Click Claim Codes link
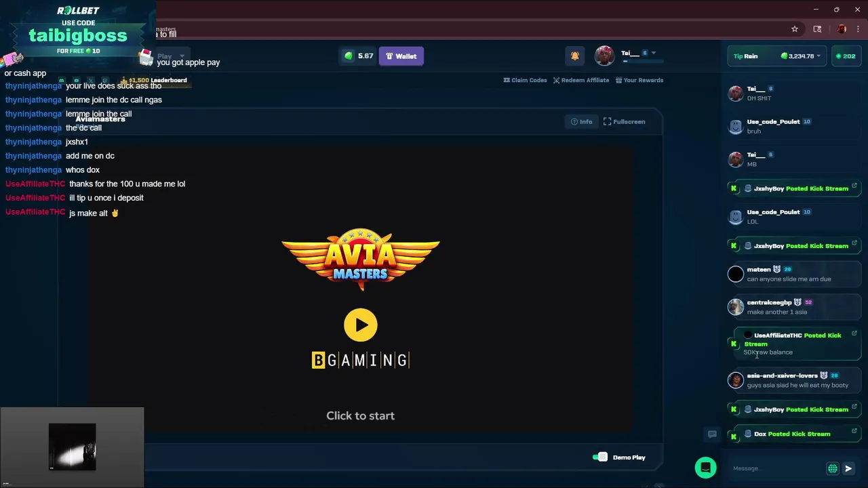 (x=525, y=80)
